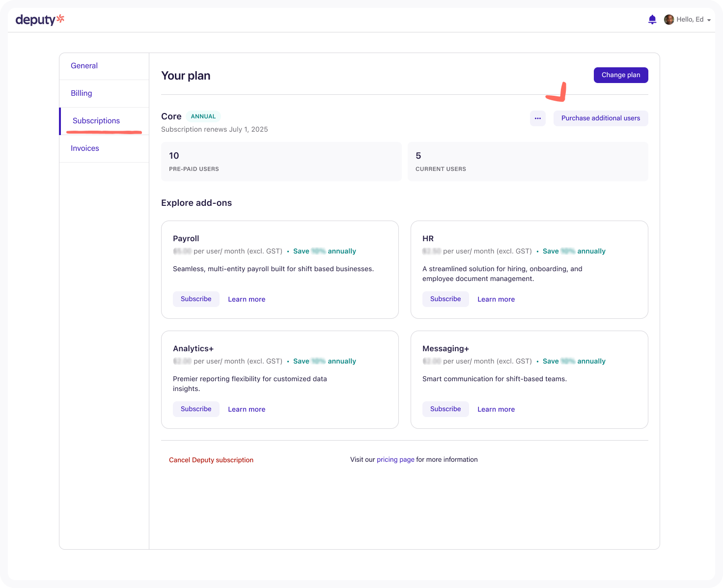Subscribe to the Analytics+ add-on

196,409
